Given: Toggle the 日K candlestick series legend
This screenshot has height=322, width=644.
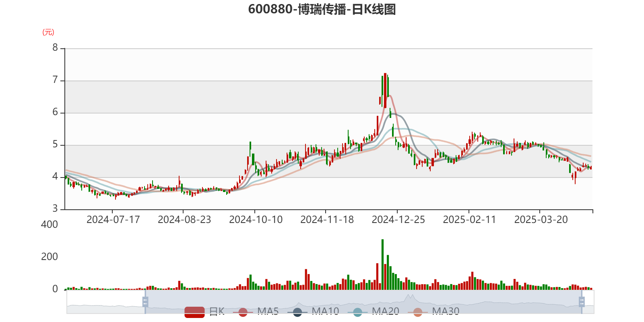Looking at the screenshot, I should click(204, 312).
